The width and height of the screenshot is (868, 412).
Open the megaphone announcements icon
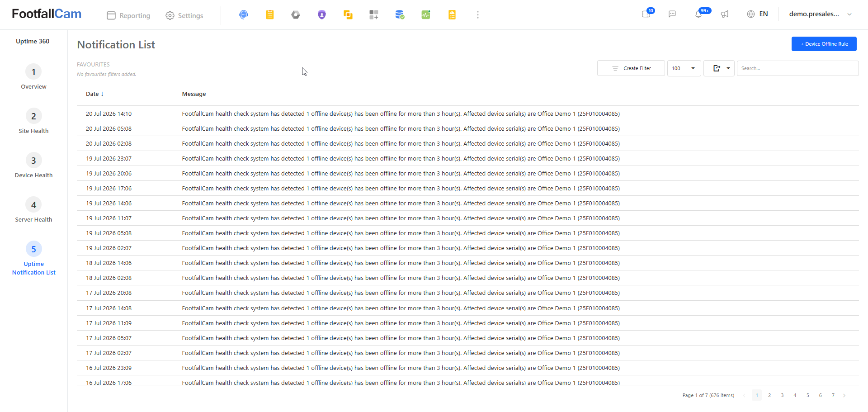(725, 14)
